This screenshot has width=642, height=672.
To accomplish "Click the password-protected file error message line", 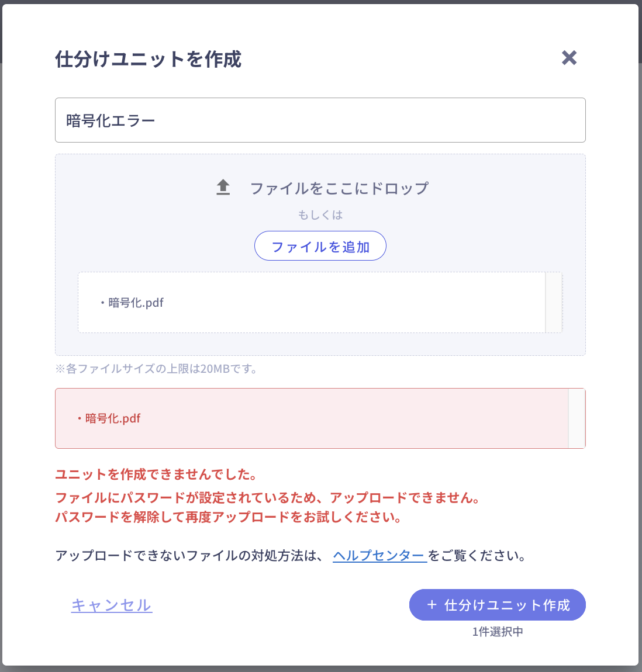I will pos(268,498).
